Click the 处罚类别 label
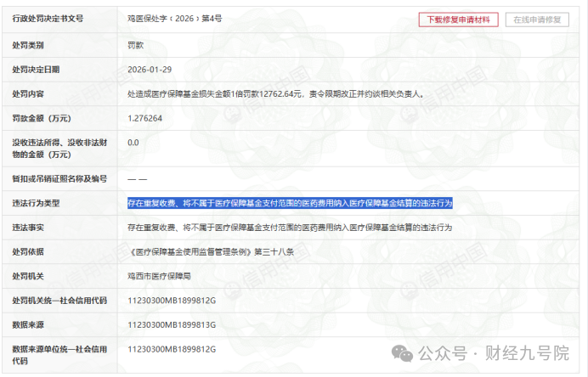The width and height of the screenshot is (588, 377). pos(28,45)
